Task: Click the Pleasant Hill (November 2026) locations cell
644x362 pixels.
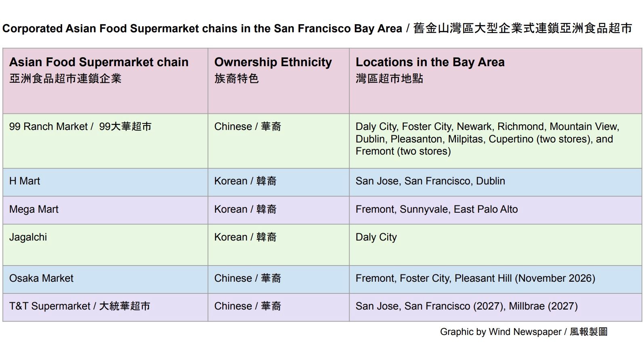Action: pyautogui.click(x=495, y=279)
